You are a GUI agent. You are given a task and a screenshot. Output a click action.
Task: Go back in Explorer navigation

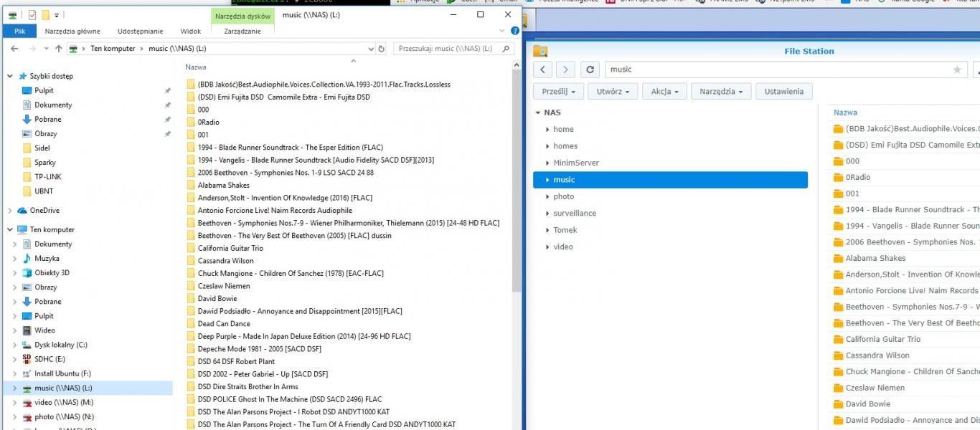click(14, 49)
